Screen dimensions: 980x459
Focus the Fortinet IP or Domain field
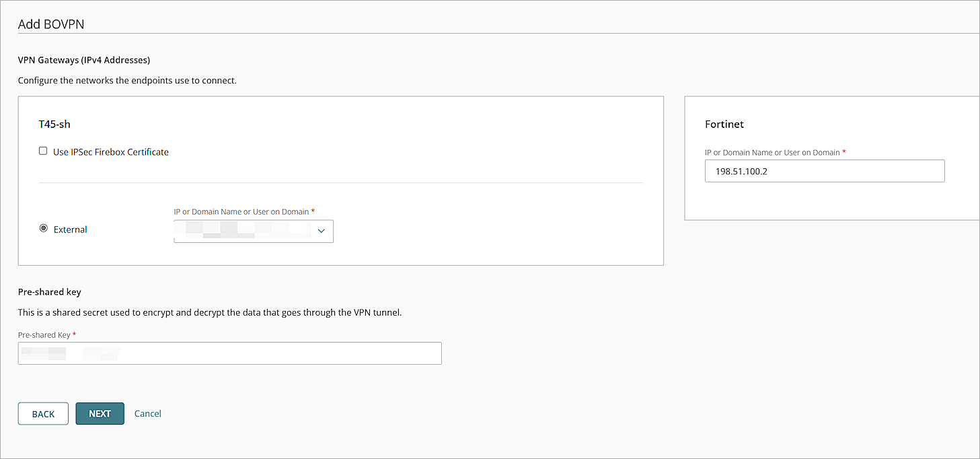coord(824,171)
